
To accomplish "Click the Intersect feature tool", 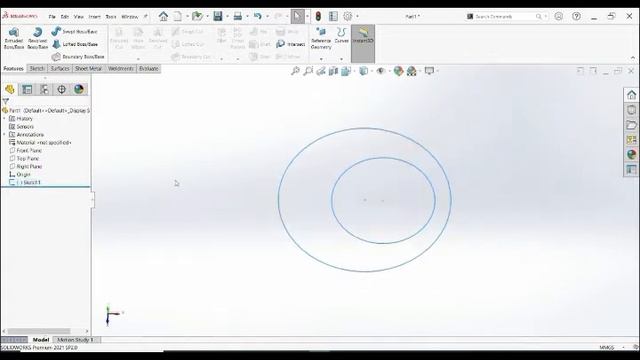I will tap(291, 44).
